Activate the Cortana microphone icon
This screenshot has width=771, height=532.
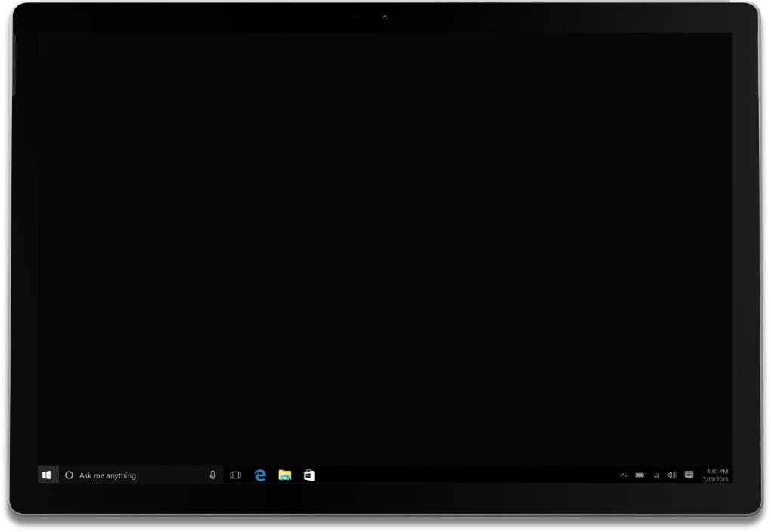click(x=212, y=475)
